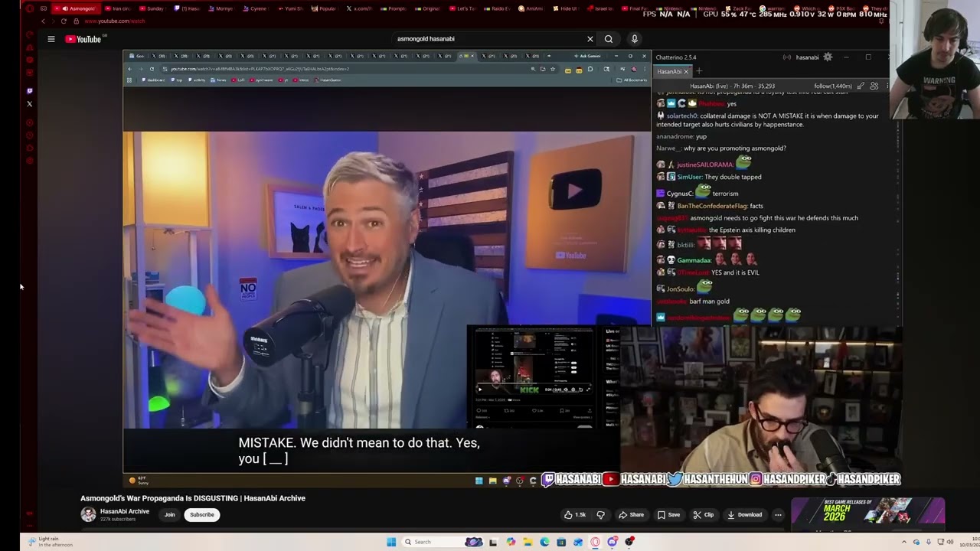
Task: Open All Bookmarks folder in inner browser
Action: (x=632, y=80)
